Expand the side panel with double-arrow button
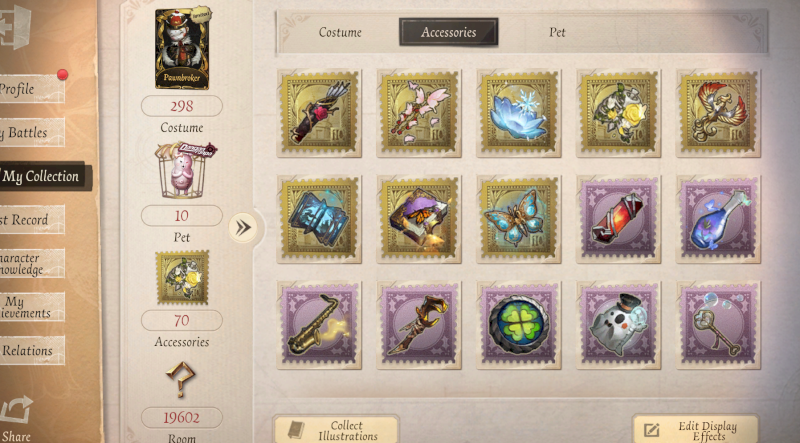Image resolution: width=800 pixels, height=443 pixels. pos(243,228)
